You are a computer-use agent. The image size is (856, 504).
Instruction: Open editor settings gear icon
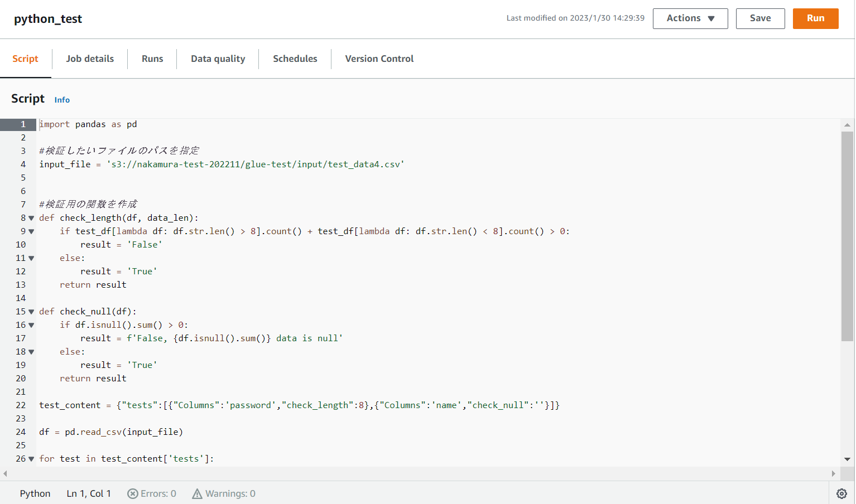click(x=841, y=493)
